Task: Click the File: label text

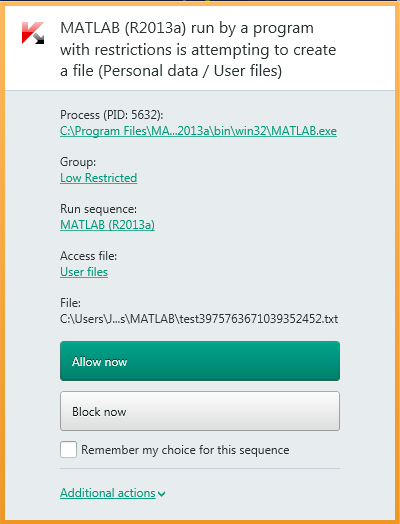Action: pos(70,303)
